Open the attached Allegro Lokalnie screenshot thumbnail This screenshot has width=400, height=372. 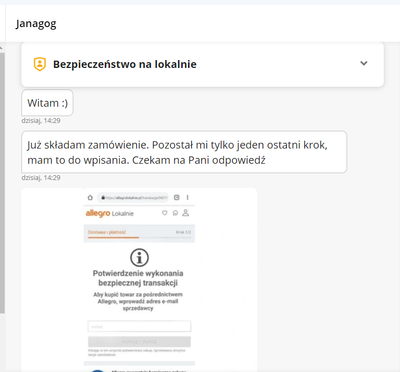click(139, 279)
